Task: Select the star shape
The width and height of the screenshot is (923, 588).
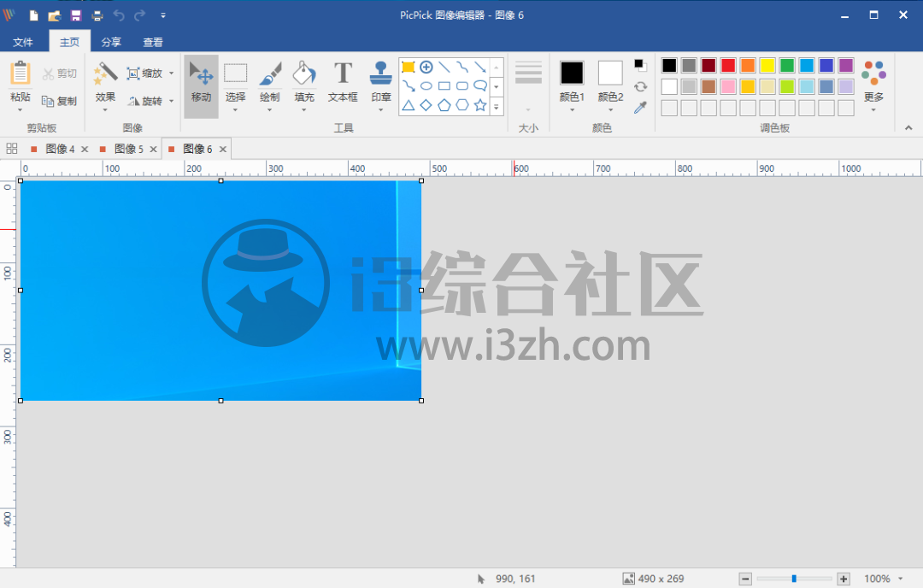Action: point(480,105)
